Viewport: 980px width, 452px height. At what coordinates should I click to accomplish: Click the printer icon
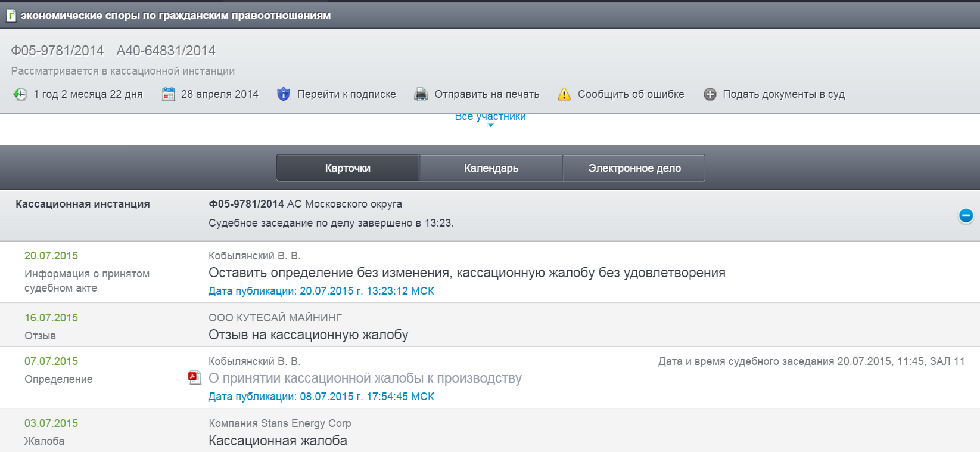pos(421,94)
